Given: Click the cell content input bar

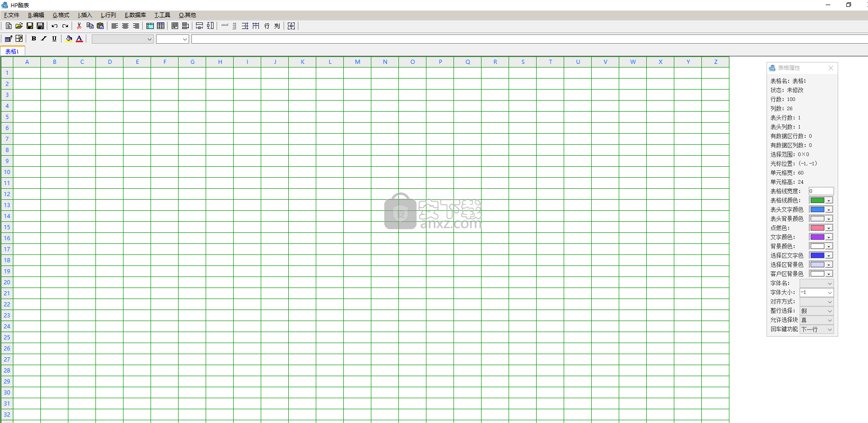Looking at the screenshot, I should tap(529, 39).
